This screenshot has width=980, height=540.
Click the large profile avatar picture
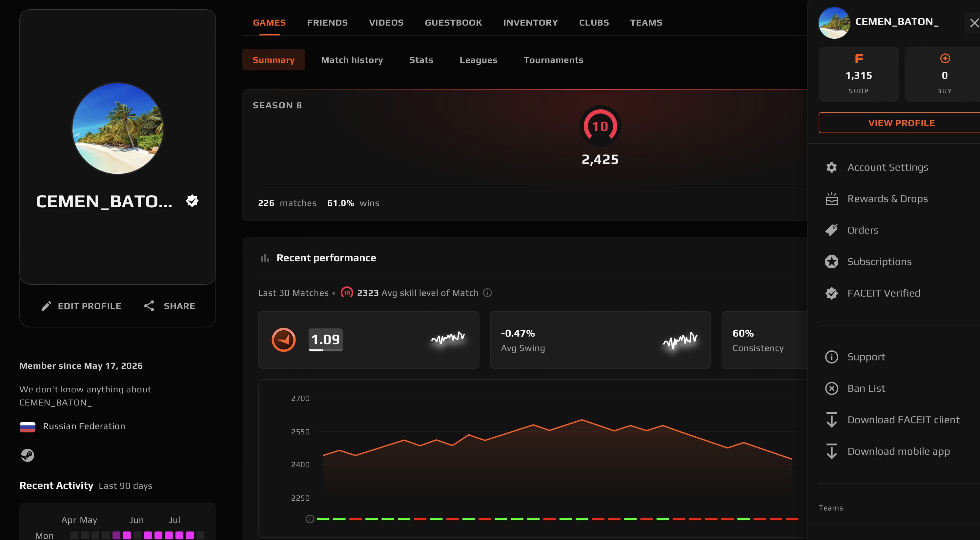pyautogui.click(x=117, y=128)
